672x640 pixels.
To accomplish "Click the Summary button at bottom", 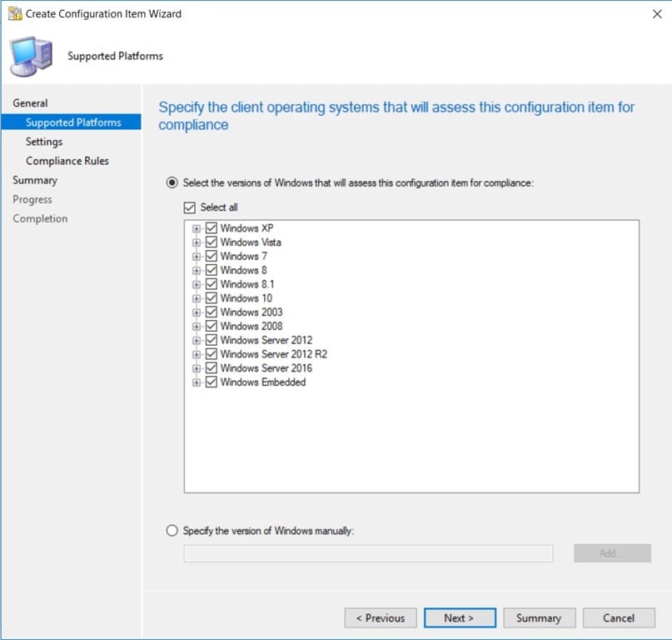I will tap(539, 618).
